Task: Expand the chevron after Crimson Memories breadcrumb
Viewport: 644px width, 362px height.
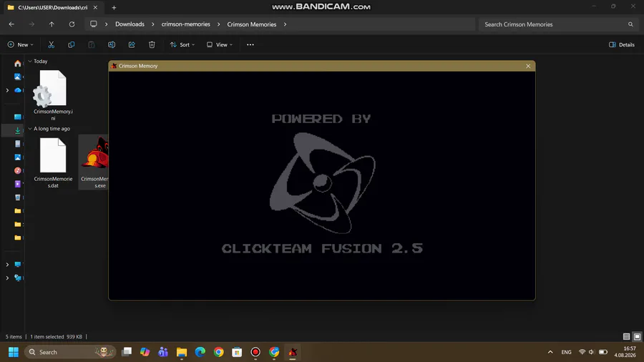Action: [x=285, y=24]
